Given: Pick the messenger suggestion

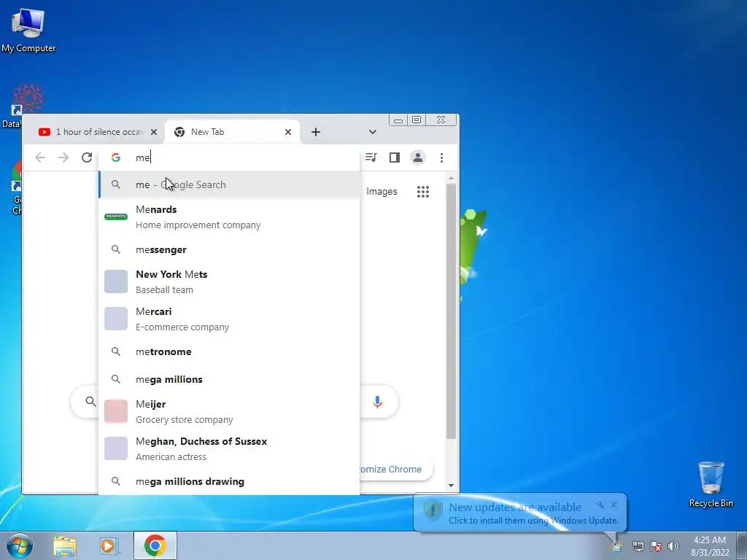Looking at the screenshot, I should click(x=228, y=249).
